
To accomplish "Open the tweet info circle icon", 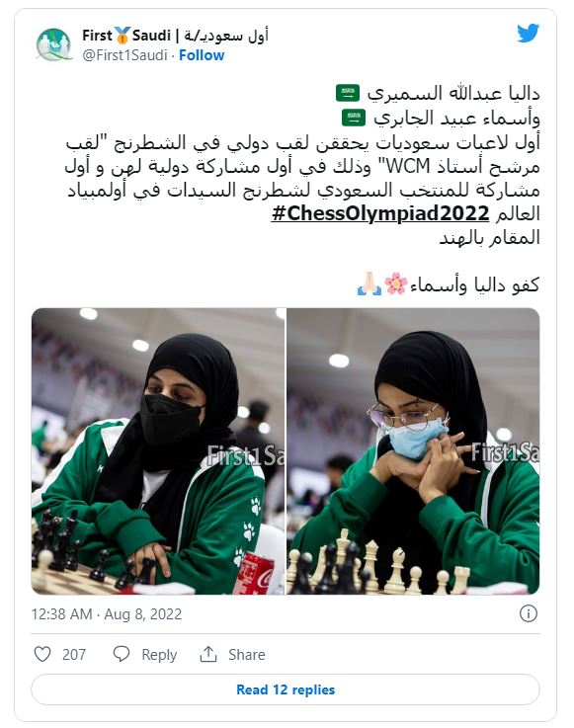I will point(528,613).
